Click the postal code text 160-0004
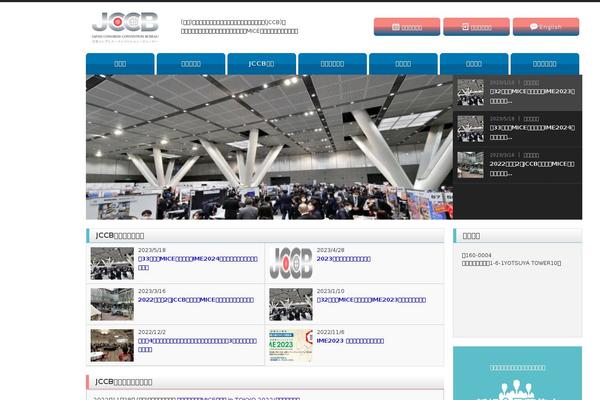 [x=476, y=255]
